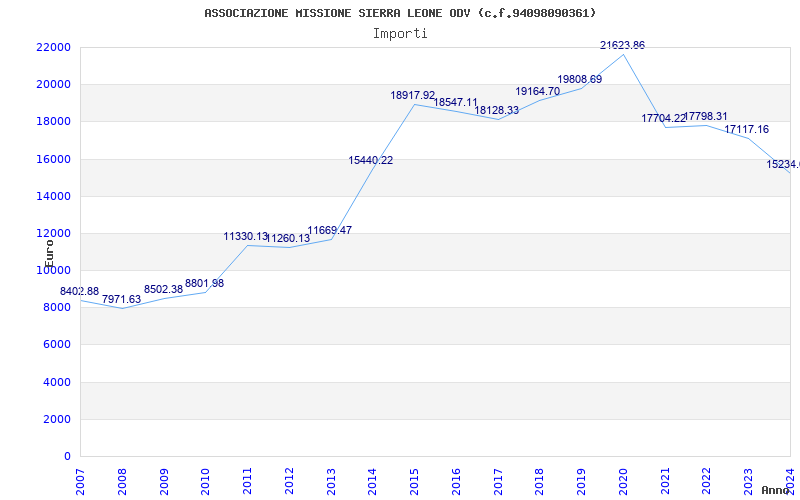Click the 19164.70 value label
800x500 pixels.
click(x=538, y=91)
